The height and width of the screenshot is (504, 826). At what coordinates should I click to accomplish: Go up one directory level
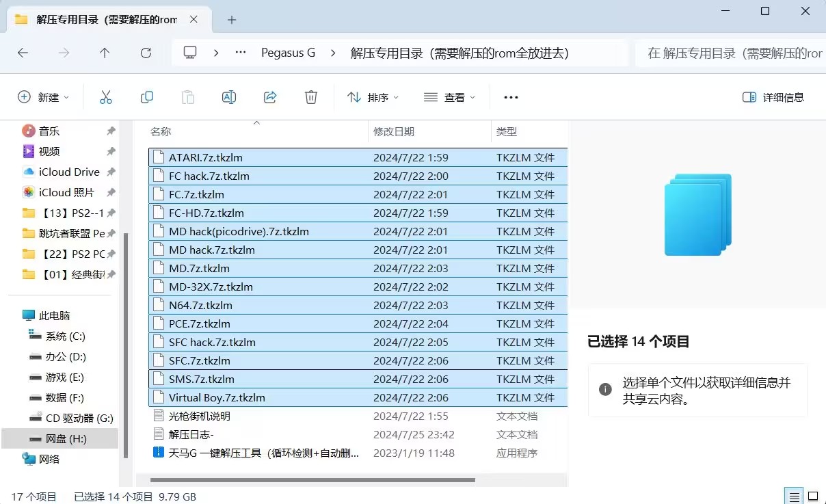[105, 53]
